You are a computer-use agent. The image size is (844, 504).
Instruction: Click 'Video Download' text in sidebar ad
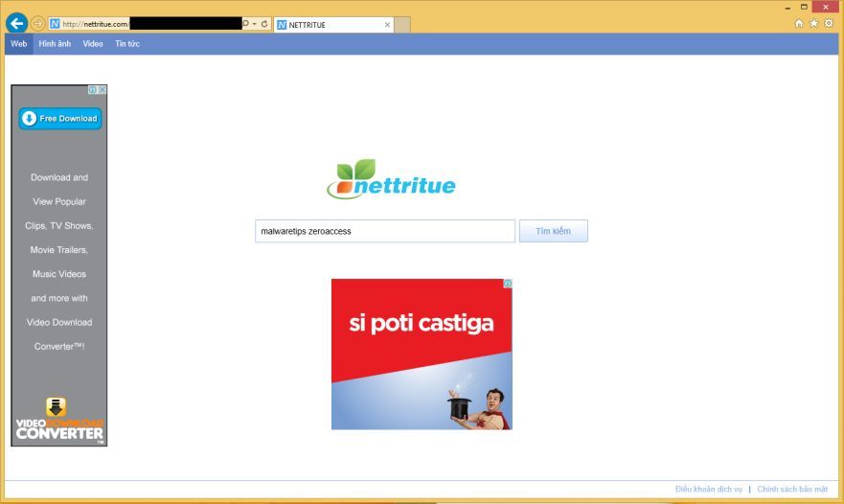point(59,322)
